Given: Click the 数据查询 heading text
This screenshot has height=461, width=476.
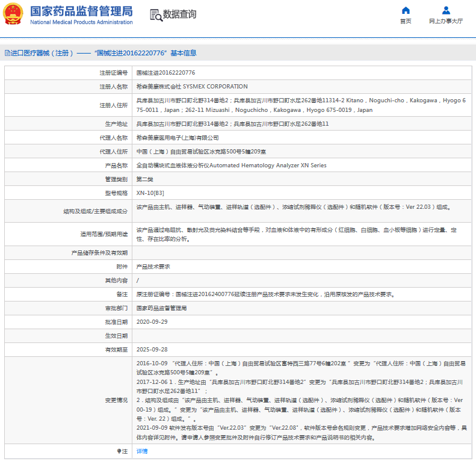Looking at the screenshot, I should tap(179, 14).
